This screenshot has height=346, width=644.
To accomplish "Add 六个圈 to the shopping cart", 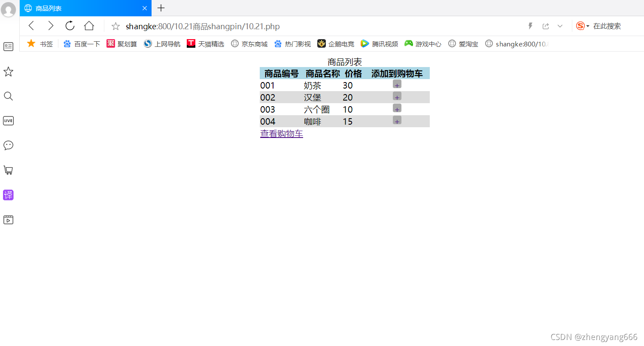I will click(x=397, y=108).
